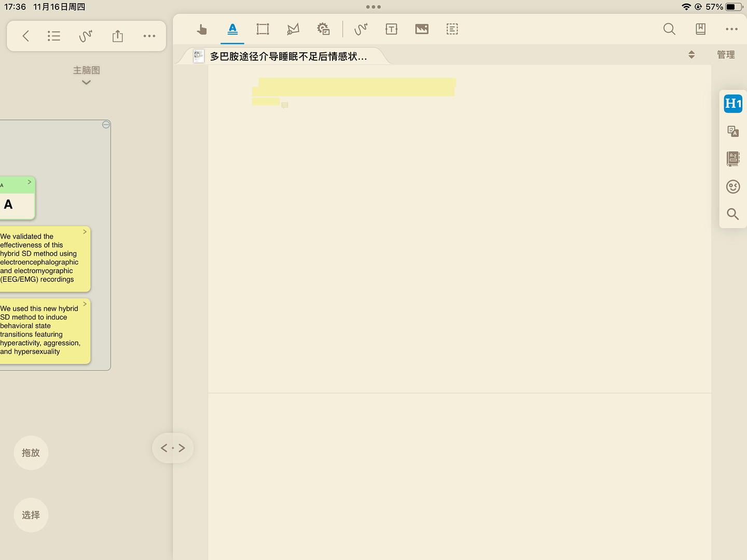The width and height of the screenshot is (747, 560).
Task: Tap the sidebar magnifier search icon
Action: point(733,214)
